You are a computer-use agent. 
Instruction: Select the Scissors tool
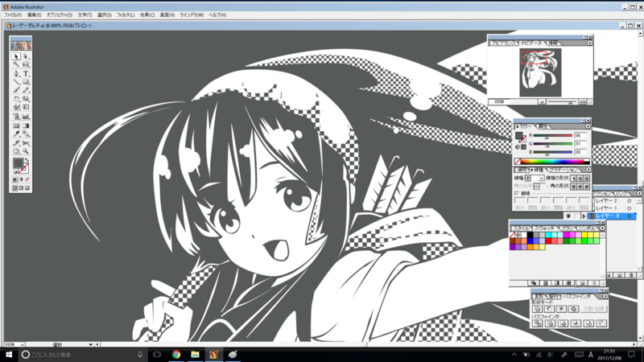[26, 143]
